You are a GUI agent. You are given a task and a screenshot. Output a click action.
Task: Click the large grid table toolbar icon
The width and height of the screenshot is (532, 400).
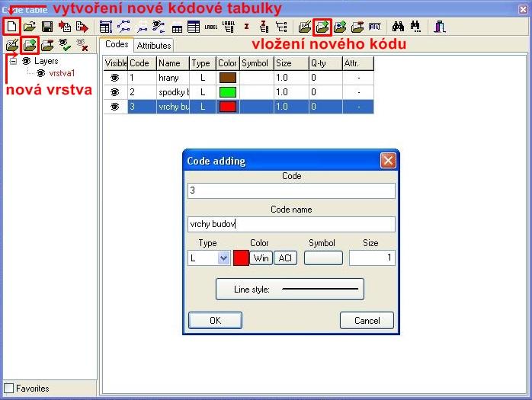tap(194, 27)
